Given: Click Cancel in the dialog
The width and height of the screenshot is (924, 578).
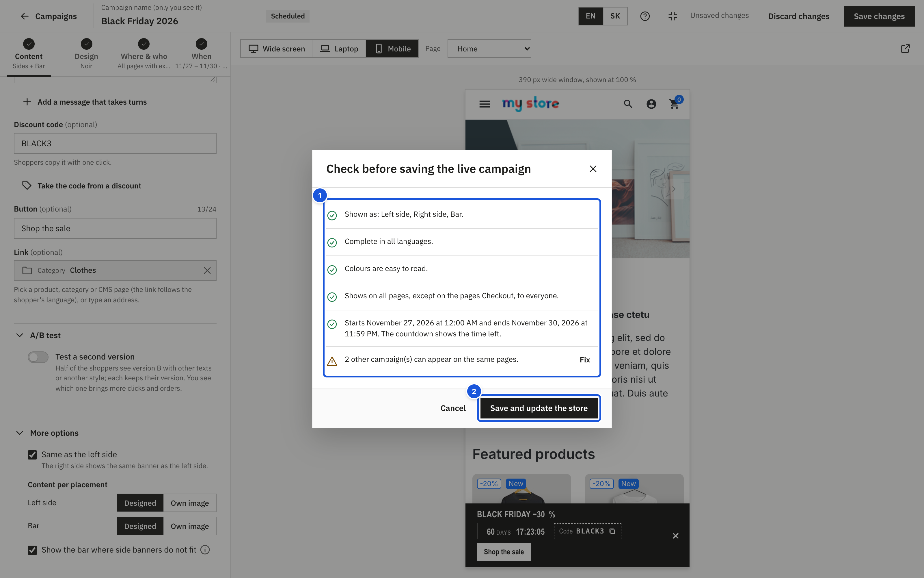Looking at the screenshot, I should [453, 408].
